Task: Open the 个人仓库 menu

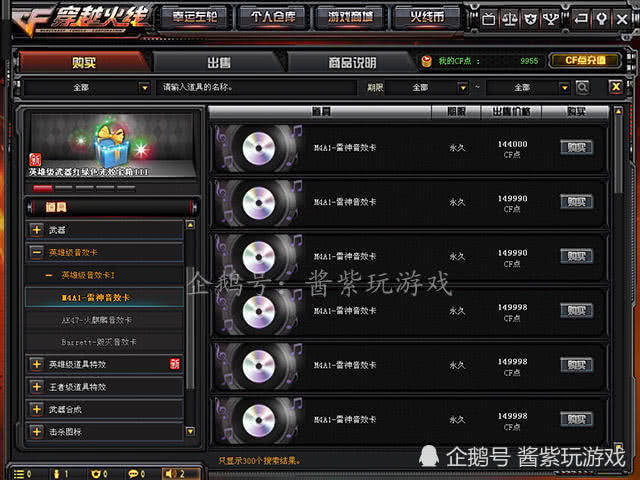Action: coord(273,17)
